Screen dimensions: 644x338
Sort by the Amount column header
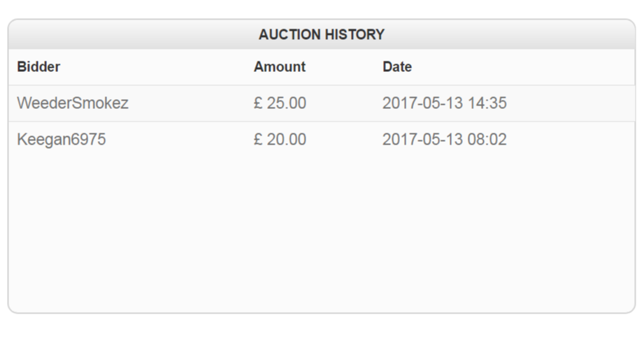279,67
